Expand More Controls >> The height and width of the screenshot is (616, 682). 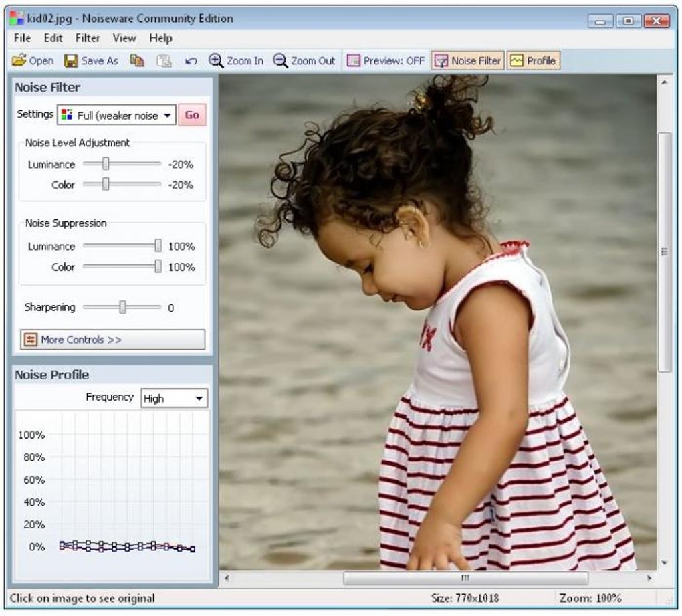(x=112, y=339)
